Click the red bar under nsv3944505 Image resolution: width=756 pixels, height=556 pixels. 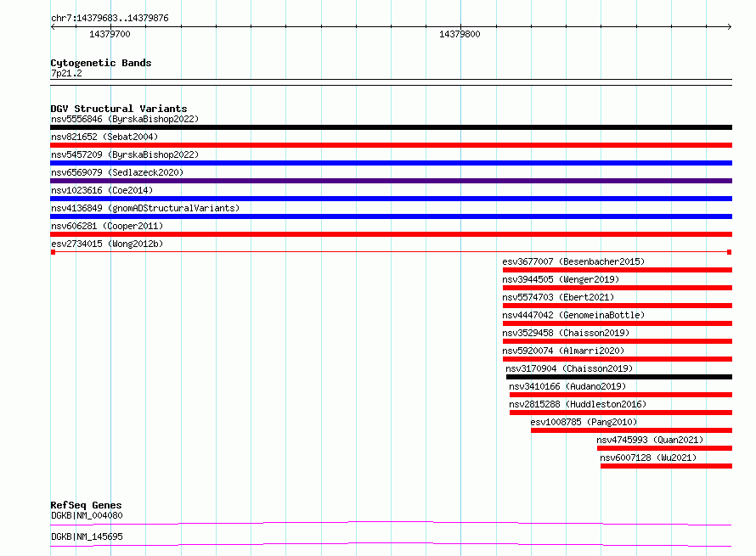coord(618,288)
